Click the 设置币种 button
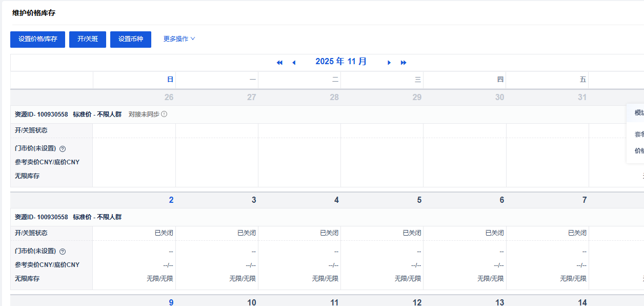Viewport: 644px width, 306px height. (x=131, y=39)
